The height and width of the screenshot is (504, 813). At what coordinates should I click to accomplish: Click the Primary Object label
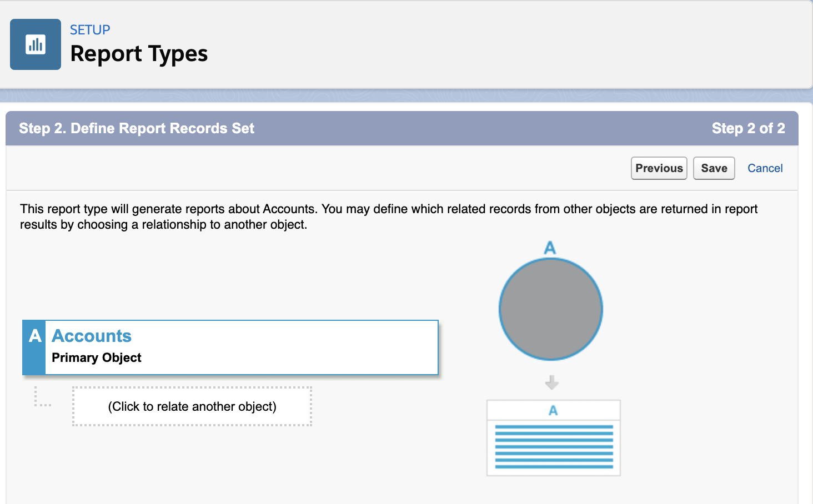97,357
